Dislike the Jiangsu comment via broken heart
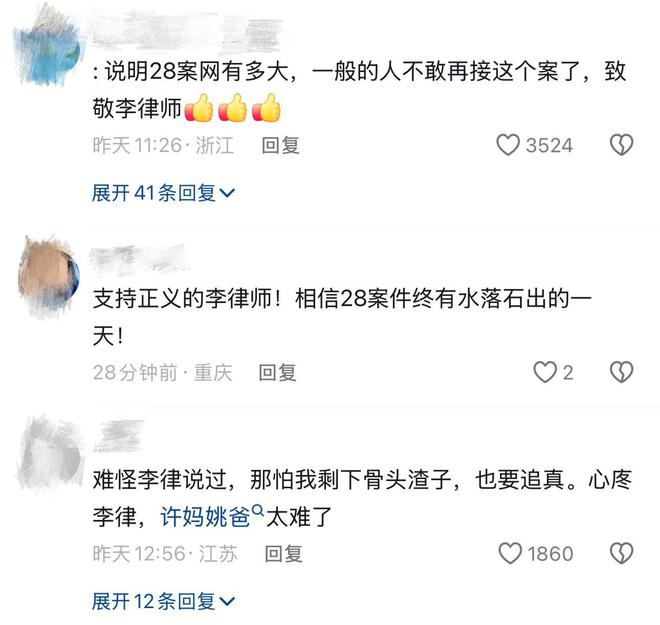 tap(621, 553)
